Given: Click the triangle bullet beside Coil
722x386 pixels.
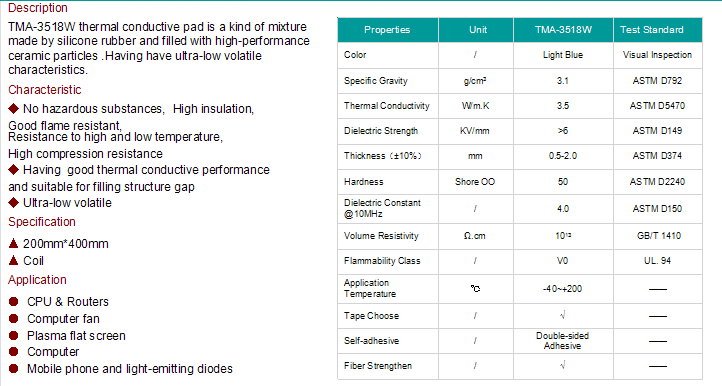Looking at the screenshot, I should pyautogui.click(x=13, y=260).
